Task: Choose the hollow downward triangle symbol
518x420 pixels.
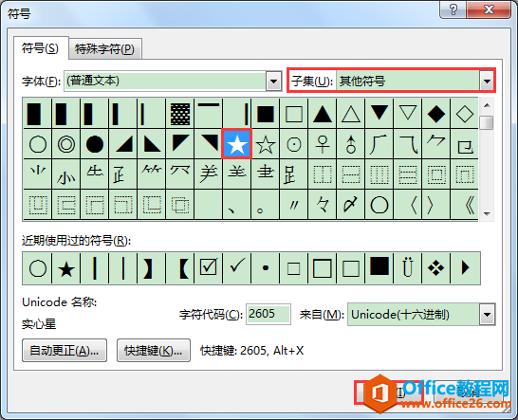Action: pyautogui.click(x=408, y=114)
